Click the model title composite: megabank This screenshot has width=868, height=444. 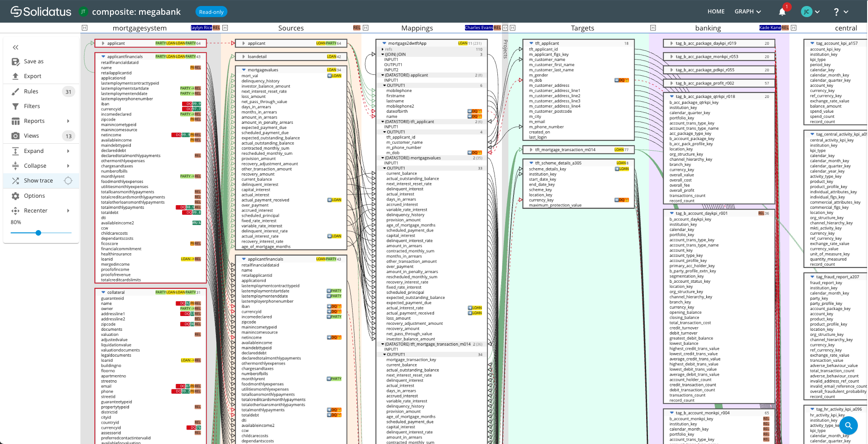tap(136, 12)
